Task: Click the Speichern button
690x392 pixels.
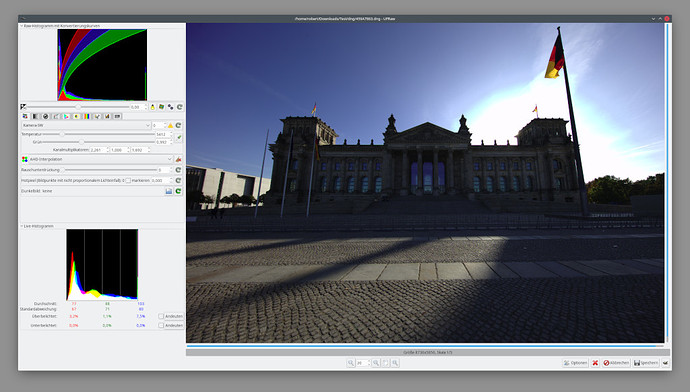Action: tap(646, 363)
